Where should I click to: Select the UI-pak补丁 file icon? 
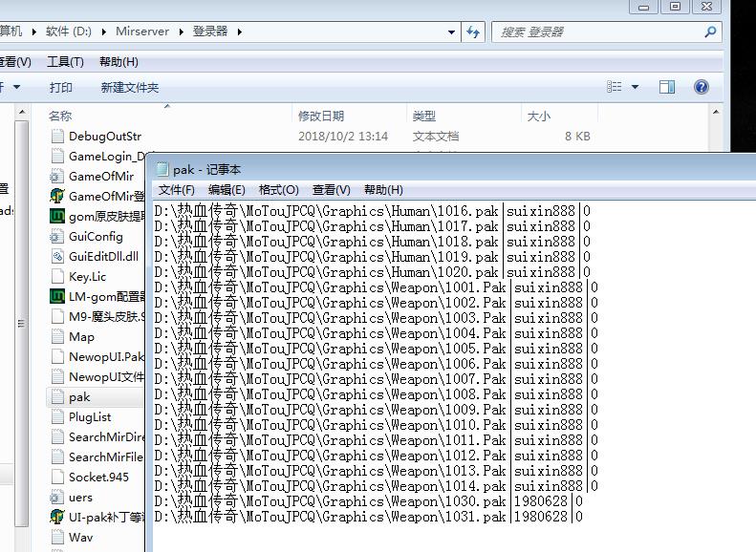[x=57, y=517]
